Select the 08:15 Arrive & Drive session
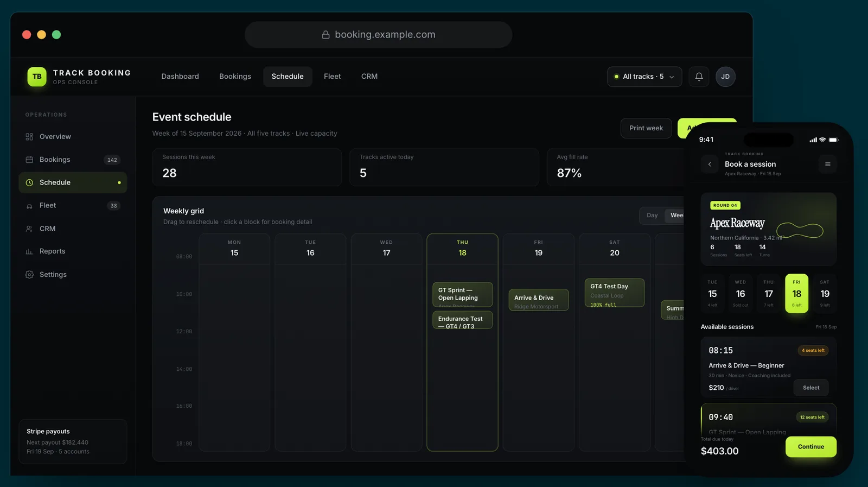Viewport: 868px width, 487px height. click(811, 388)
